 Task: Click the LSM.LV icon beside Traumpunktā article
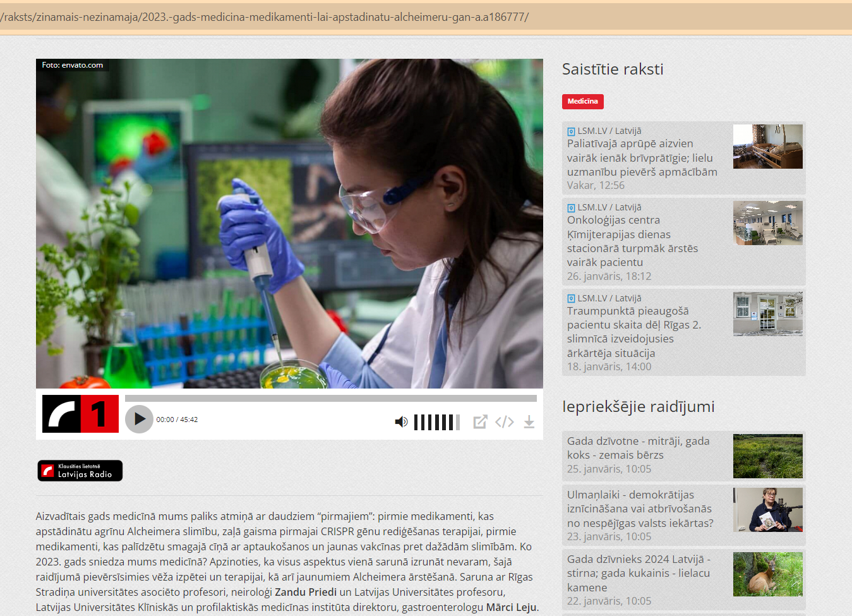click(x=571, y=299)
